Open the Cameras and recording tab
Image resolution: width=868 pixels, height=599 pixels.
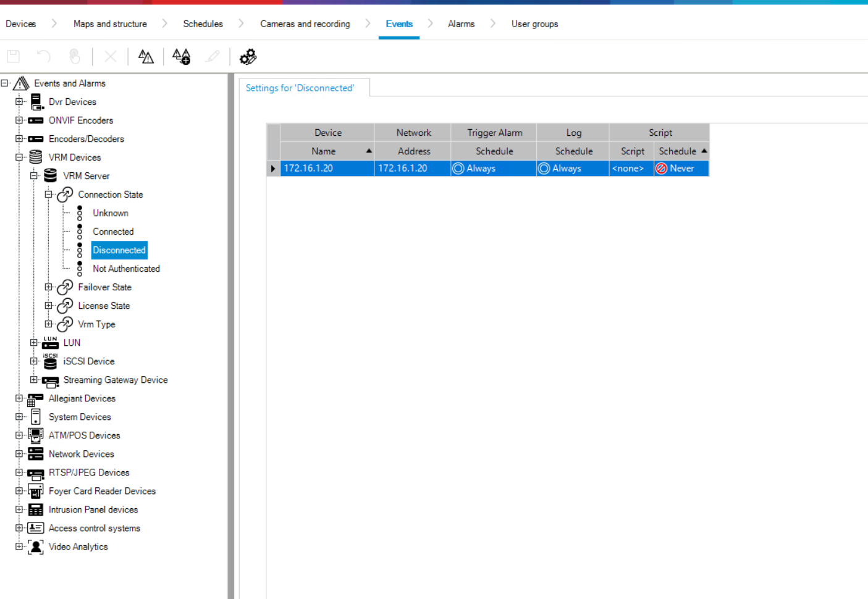point(305,24)
